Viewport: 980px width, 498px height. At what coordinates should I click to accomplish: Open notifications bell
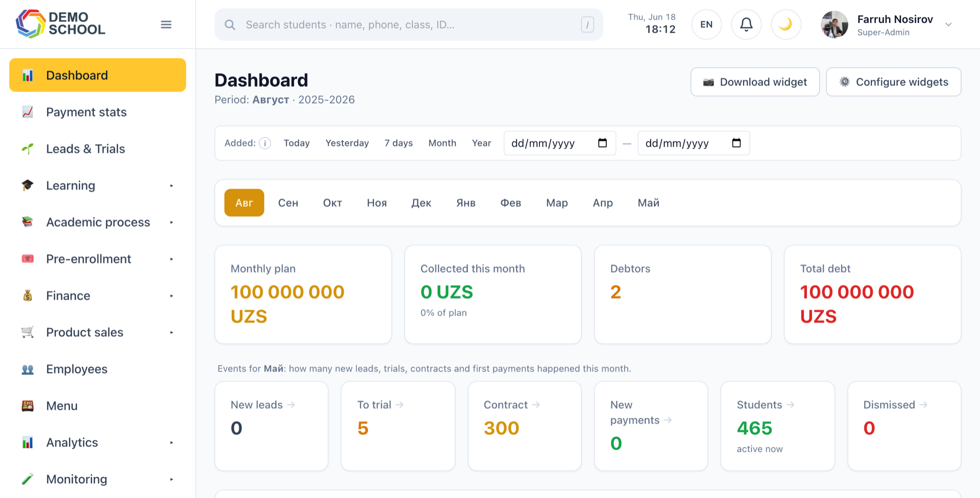coord(746,24)
